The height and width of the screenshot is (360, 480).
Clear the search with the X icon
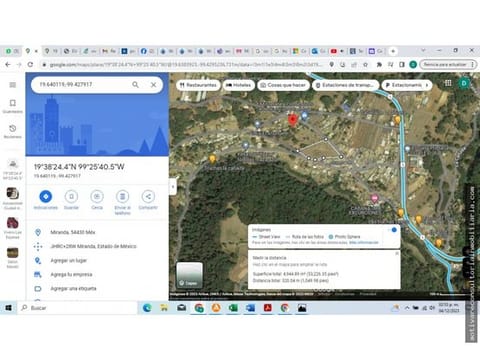153,85
